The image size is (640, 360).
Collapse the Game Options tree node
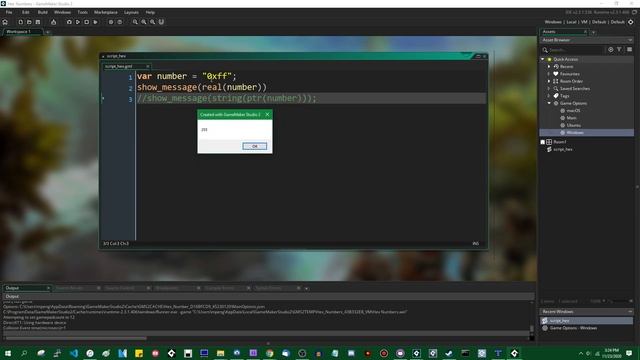point(549,103)
